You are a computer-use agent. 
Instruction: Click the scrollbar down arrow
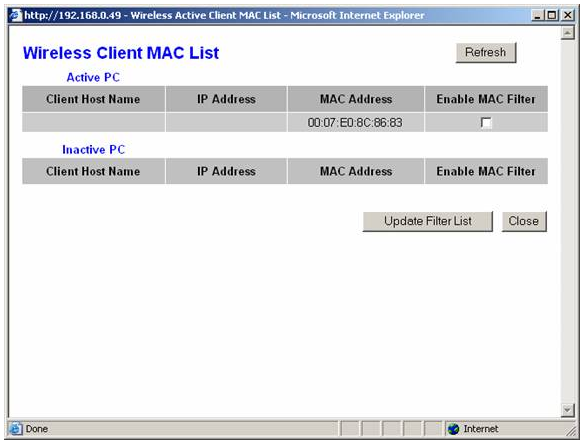567,410
